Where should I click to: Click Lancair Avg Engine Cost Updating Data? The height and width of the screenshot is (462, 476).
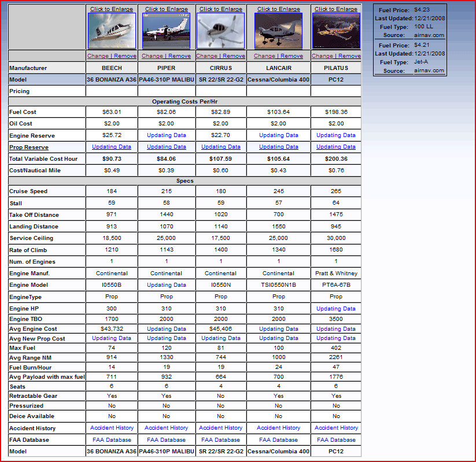(278, 329)
